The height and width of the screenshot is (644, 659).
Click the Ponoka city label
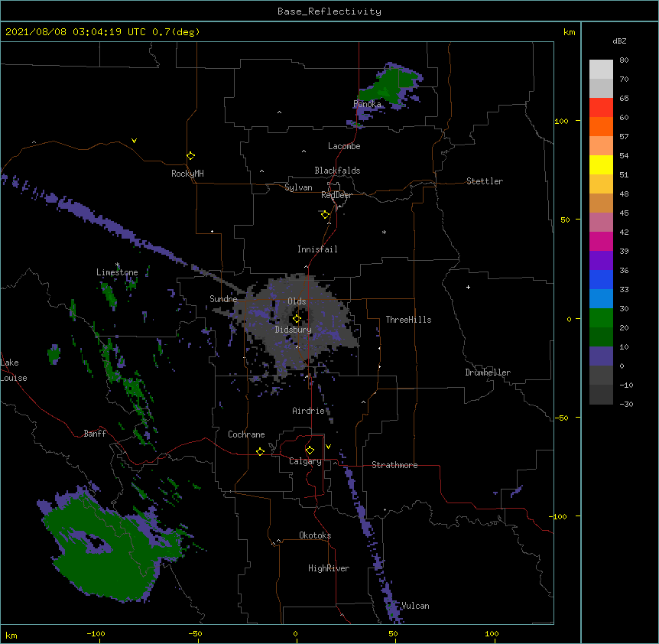pyautogui.click(x=367, y=104)
